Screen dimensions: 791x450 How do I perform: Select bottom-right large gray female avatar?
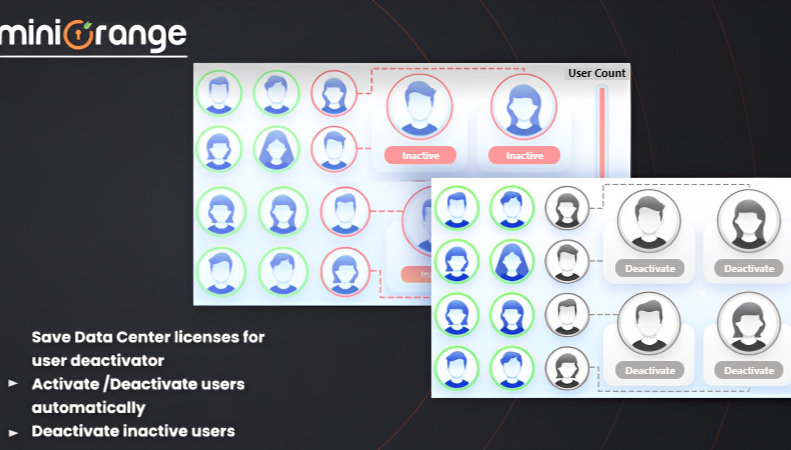(748, 322)
